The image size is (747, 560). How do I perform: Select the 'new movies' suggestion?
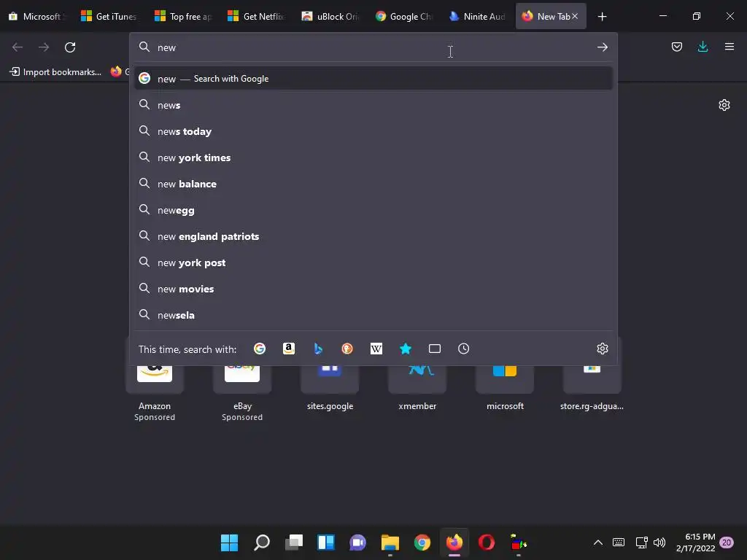coord(373,289)
